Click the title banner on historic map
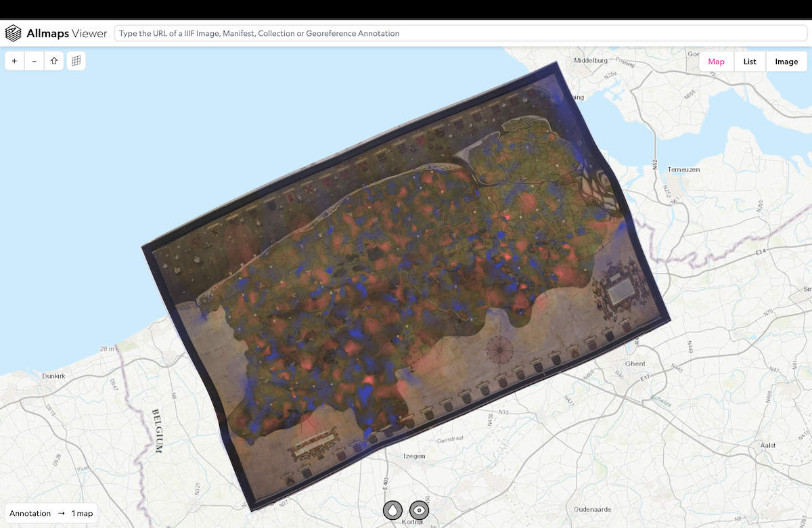Viewport: 812px width, 528px height. click(x=312, y=445)
